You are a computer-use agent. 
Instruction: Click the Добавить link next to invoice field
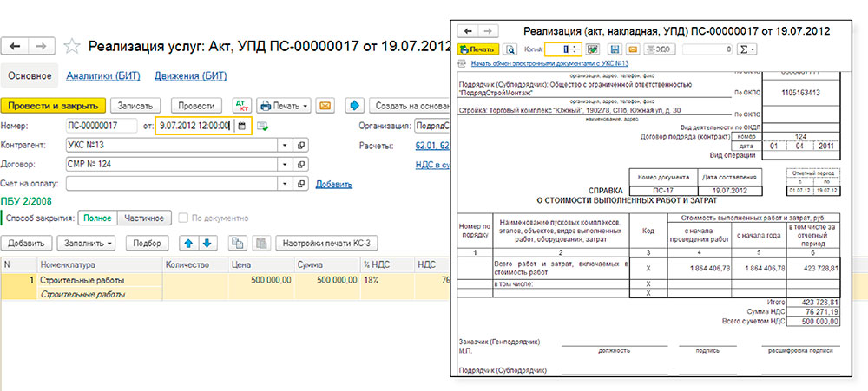[334, 184]
